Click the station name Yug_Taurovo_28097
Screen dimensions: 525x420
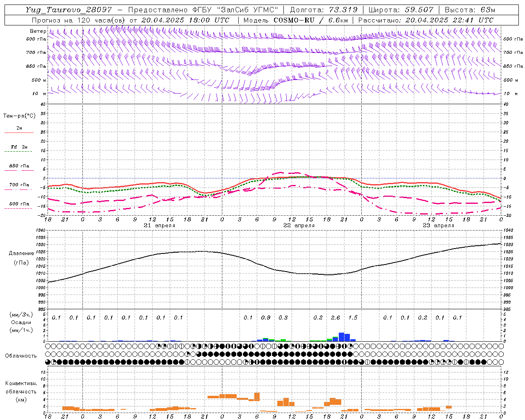68,10
